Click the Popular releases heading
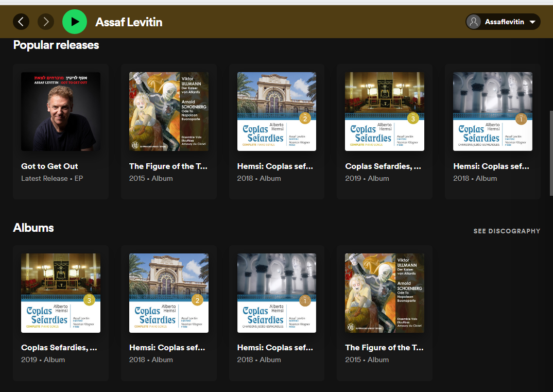Screen dimensions: 553x392 pyautogui.click(x=56, y=45)
